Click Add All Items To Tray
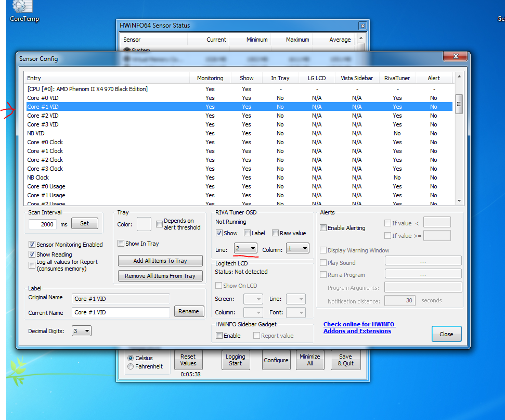The height and width of the screenshot is (420, 505). [x=160, y=261]
